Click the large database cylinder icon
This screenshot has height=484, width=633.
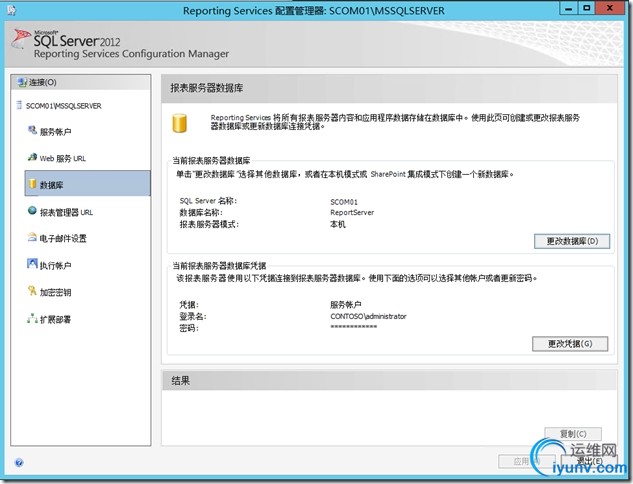tap(180, 123)
